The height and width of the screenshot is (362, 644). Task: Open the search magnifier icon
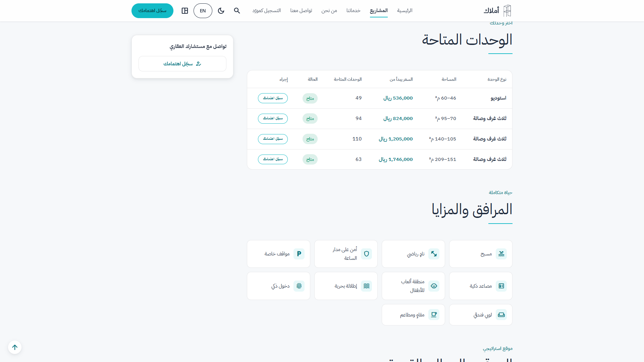point(237,11)
